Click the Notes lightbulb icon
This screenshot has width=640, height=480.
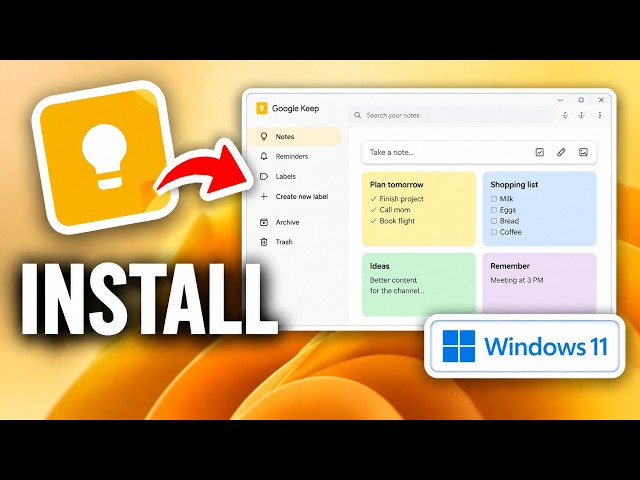(264, 136)
